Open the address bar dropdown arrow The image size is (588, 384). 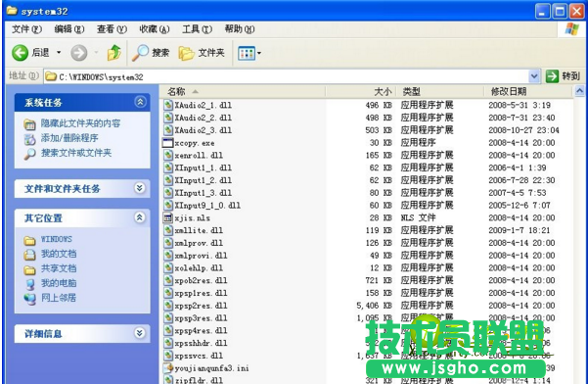[x=534, y=76]
